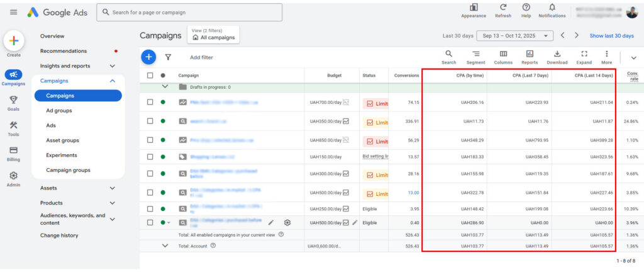644x272 pixels.
Task: Check the first campaign row checkbox
Action: pyautogui.click(x=150, y=102)
